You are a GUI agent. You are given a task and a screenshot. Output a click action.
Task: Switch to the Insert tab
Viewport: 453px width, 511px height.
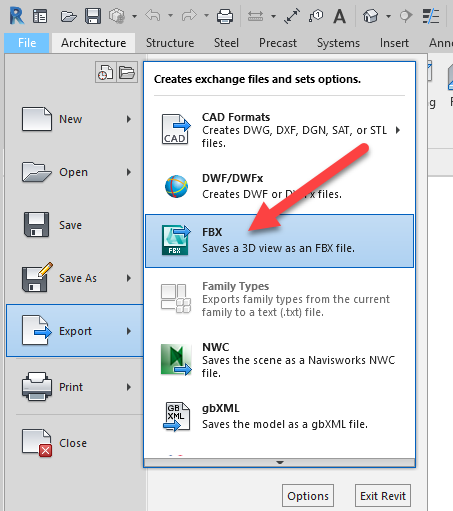[x=394, y=43]
